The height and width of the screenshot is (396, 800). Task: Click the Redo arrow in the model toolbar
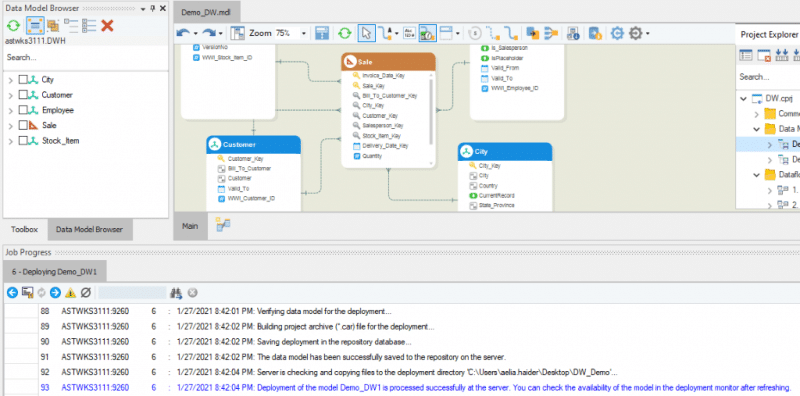pos(209,33)
